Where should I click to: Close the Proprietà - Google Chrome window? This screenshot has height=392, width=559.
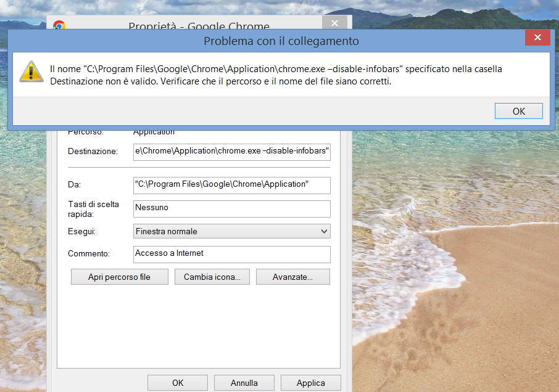[x=334, y=23]
